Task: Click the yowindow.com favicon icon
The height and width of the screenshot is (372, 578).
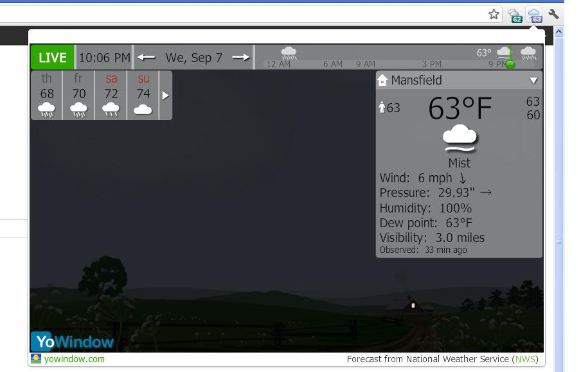Action: pos(36,359)
